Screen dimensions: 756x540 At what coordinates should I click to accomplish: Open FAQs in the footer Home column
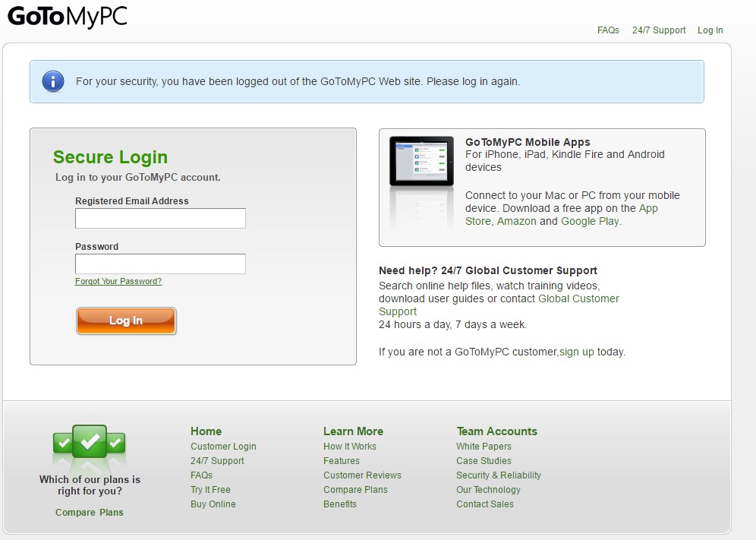tap(202, 475)
